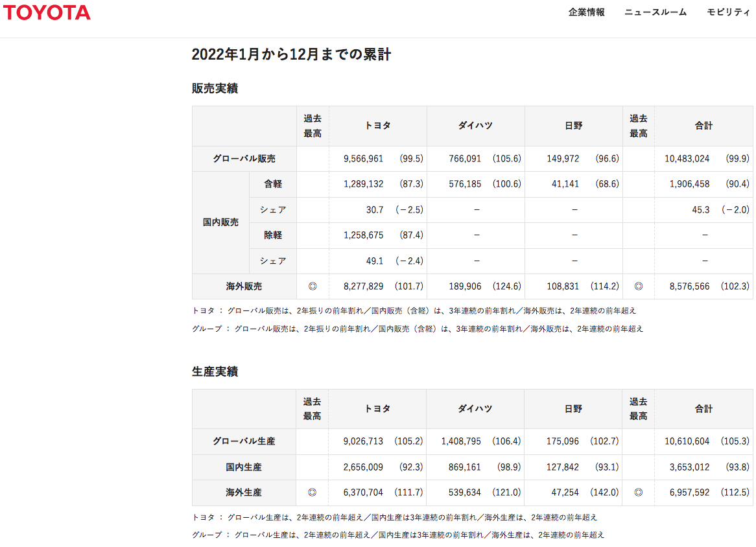
Task: Click the record-high mark beside Toyota 海外販売
Action: coord(313,286)
